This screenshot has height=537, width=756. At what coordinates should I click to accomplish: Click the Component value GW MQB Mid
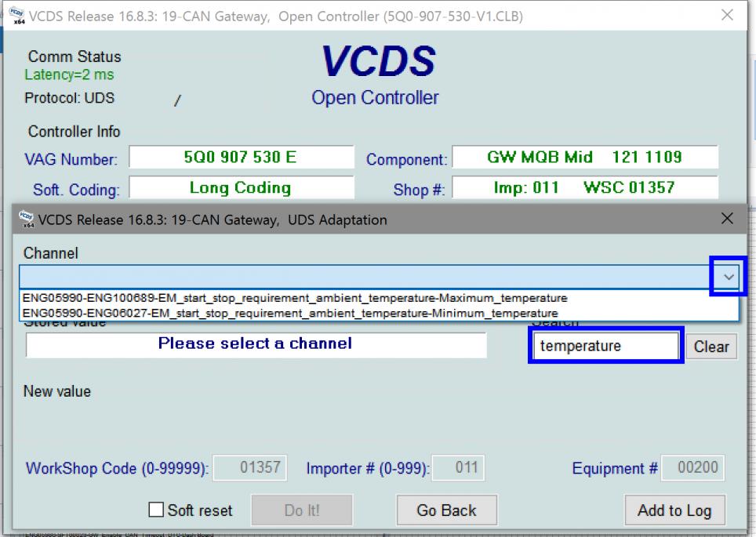(x=585, y=157)
